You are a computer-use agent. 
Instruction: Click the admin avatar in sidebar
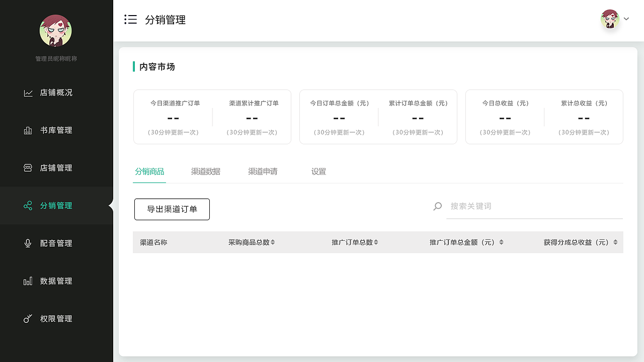56,31
